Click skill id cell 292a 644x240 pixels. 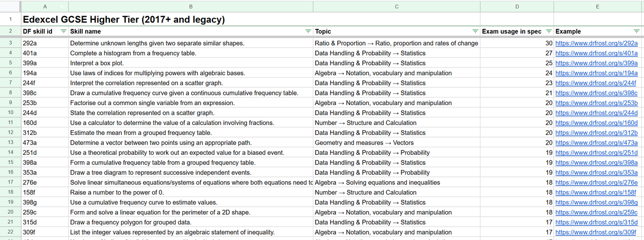45,43
